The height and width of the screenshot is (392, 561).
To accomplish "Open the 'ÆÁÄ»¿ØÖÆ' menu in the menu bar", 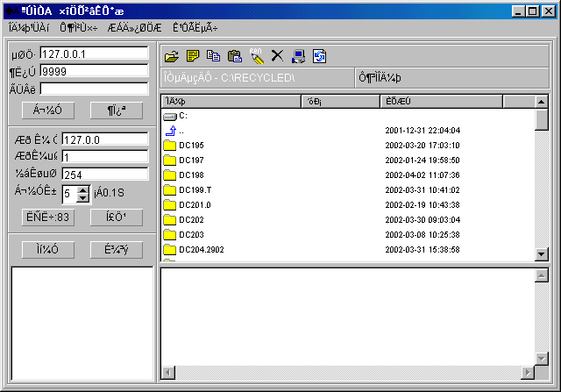I will [134, 27].
